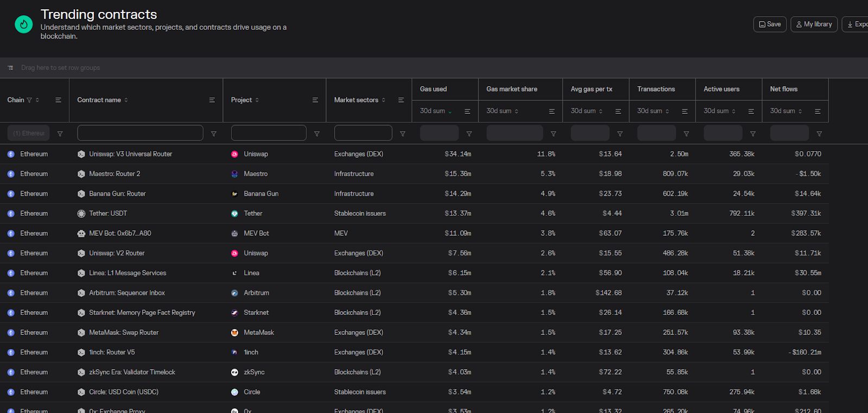The image size is (868, 413).
Task: Click the Uniswap logo in V3 Universal Router row
Action: [x=235, y=154]
